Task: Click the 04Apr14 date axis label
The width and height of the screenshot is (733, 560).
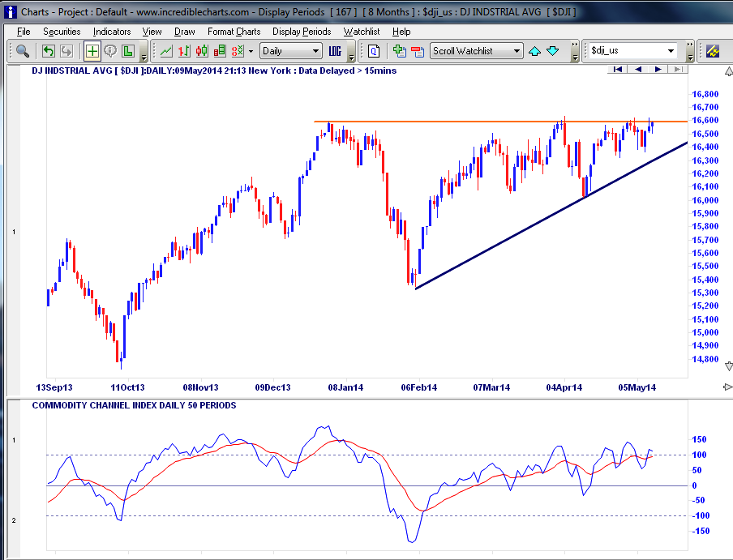Action: (564, 387)
